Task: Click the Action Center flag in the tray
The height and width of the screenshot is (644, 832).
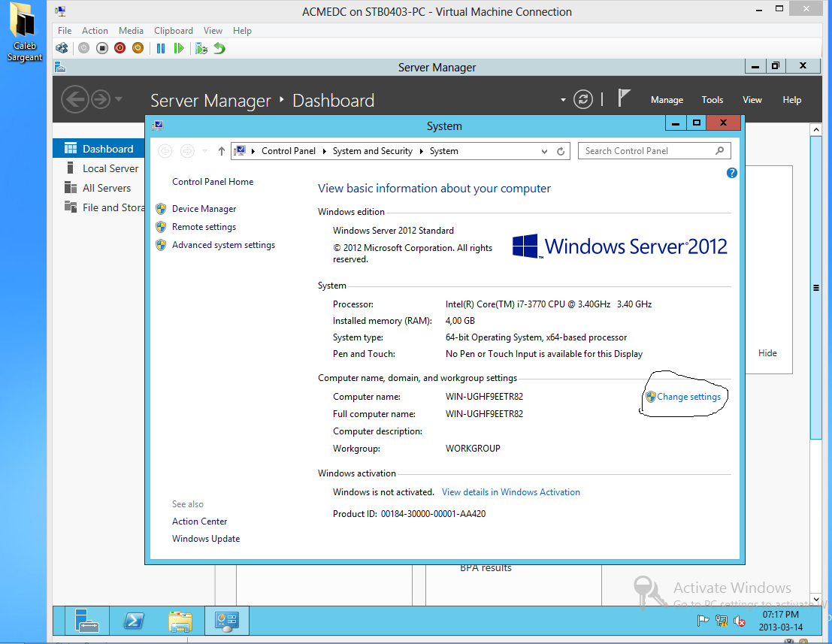Action: click(703, 621)
